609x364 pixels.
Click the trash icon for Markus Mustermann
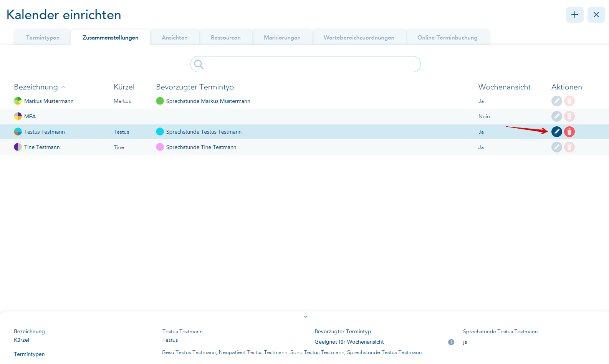pos(569,101)
